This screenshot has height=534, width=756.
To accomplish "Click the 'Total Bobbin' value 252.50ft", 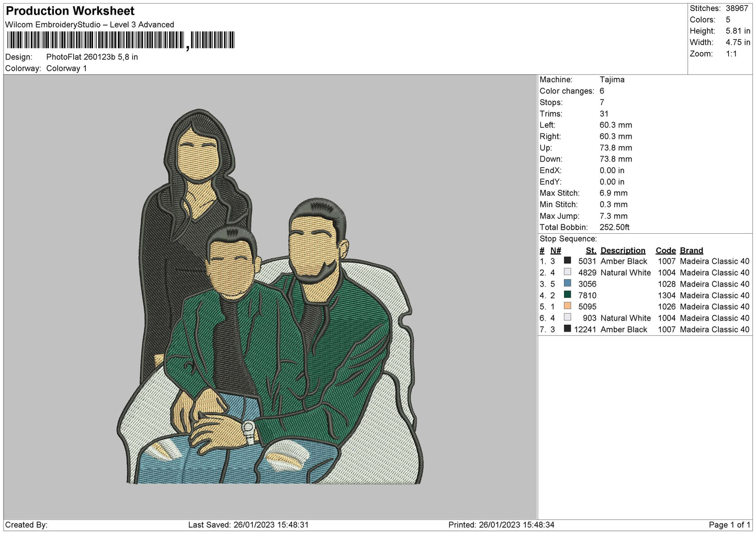I will click(615, 227).
